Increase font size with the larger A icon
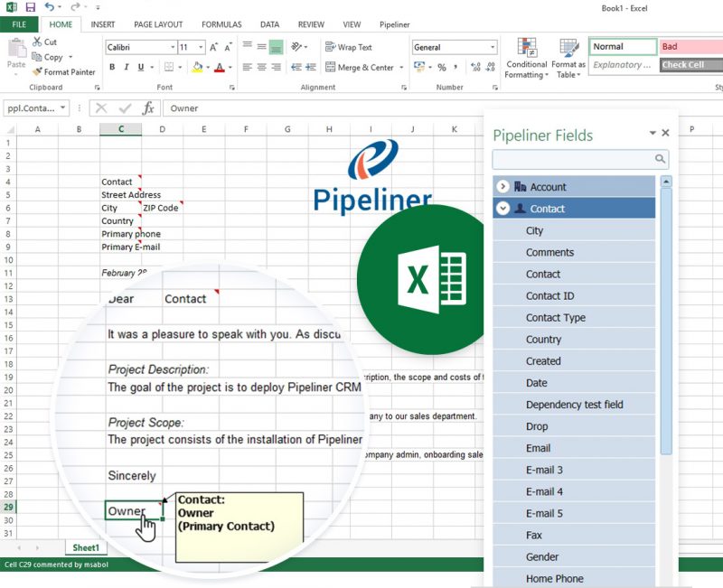 click(x=213, y=47)
